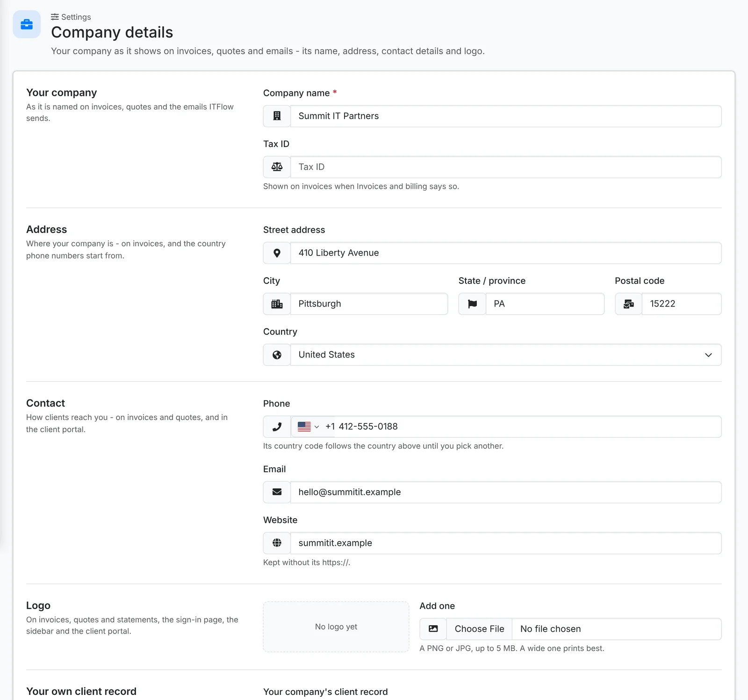748x700 pixels.
Task: Click the envelope icon beside Email
Action: (277, 492)
